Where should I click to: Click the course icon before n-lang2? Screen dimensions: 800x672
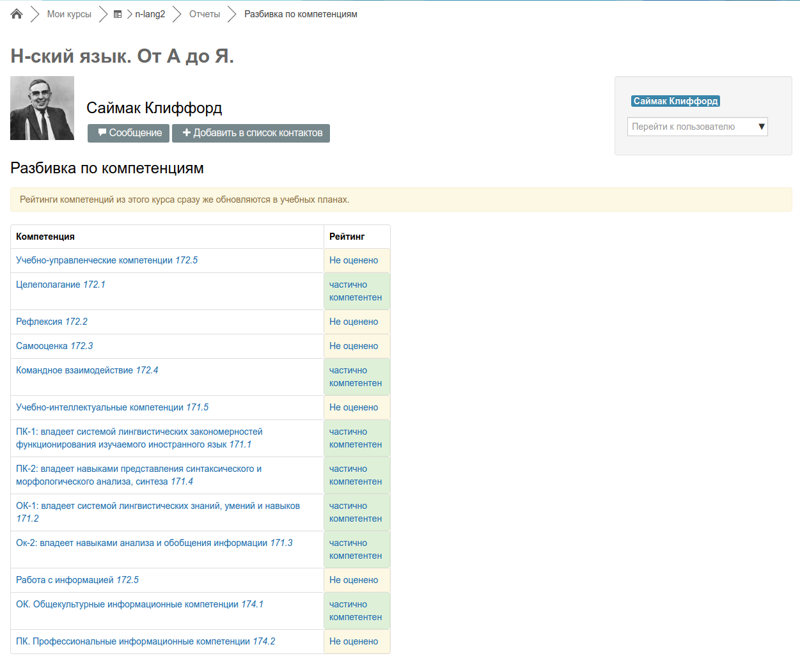[x=118, y=14]
